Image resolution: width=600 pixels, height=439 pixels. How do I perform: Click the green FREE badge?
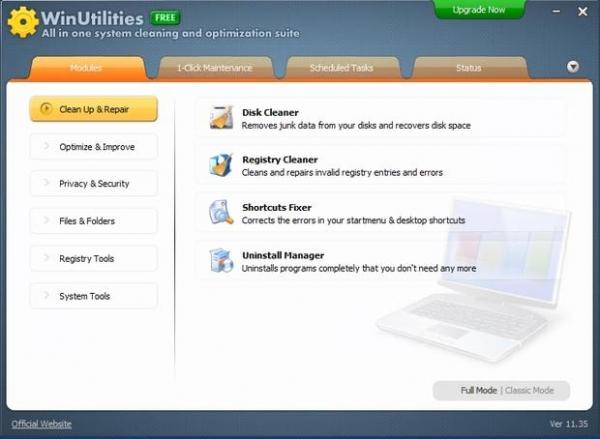(165, 18)
